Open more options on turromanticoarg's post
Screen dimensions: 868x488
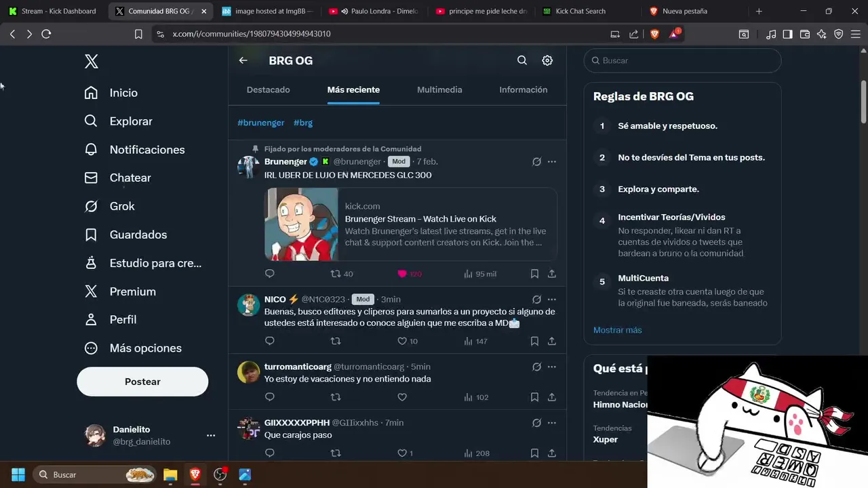coord(552,367)
